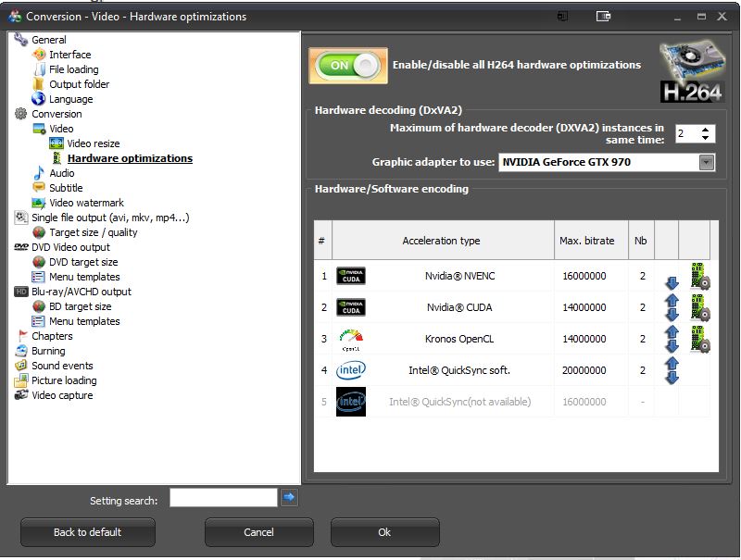
Task: Click the Nvidia® NVENC name cell
Action: (459, 276)
